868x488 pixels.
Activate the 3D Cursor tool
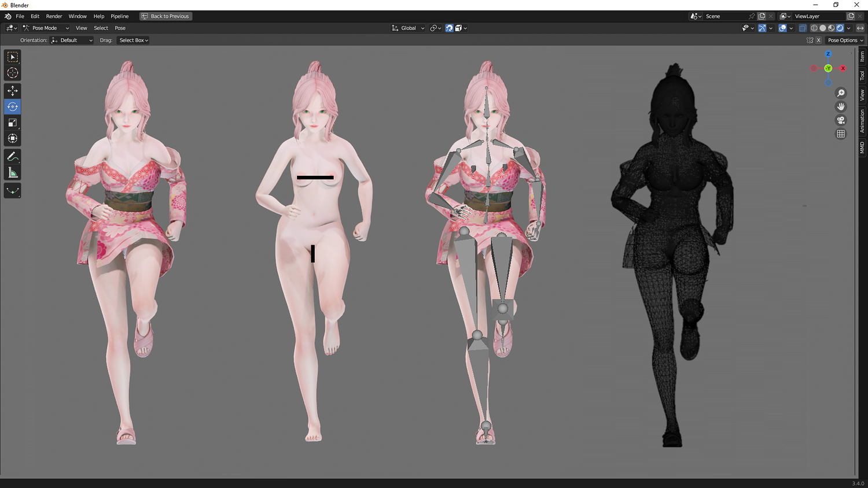12,73
